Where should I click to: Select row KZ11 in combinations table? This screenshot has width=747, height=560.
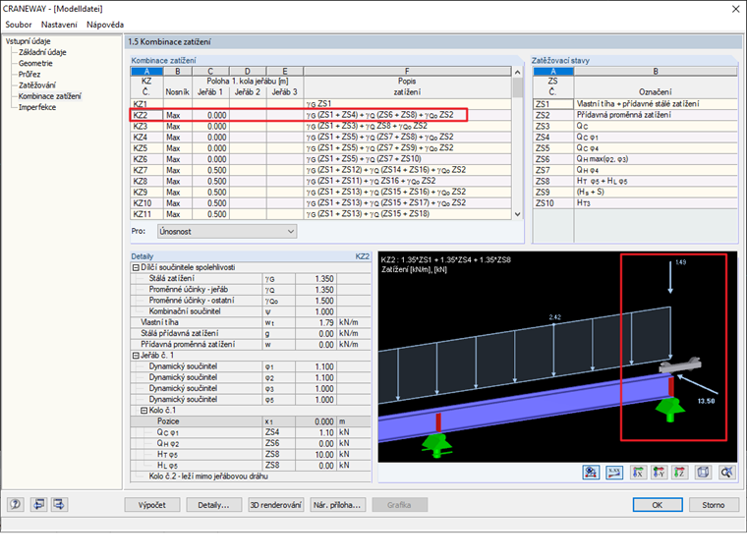(321, 214)
